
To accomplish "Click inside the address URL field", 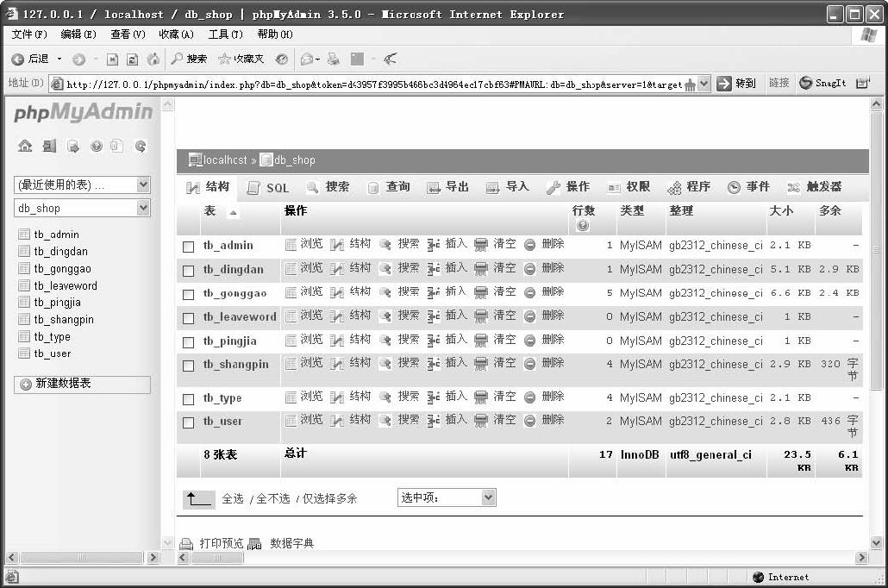I will [374, 84].
